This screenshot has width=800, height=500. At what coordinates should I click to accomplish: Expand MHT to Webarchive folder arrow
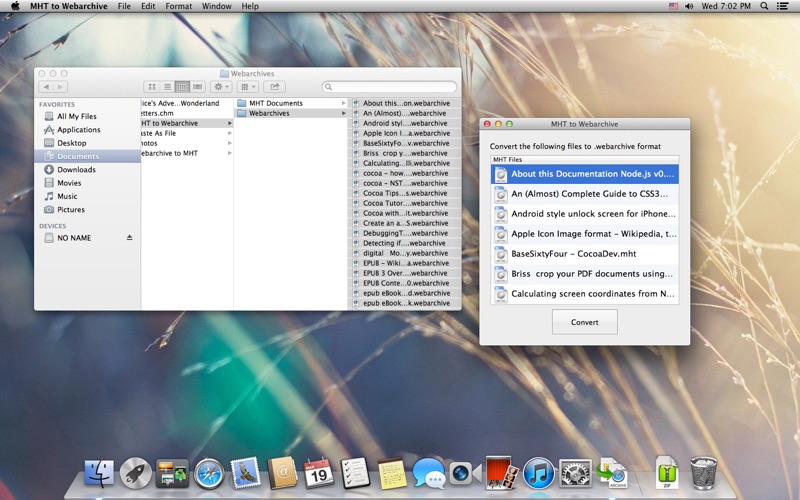[230, 123]
